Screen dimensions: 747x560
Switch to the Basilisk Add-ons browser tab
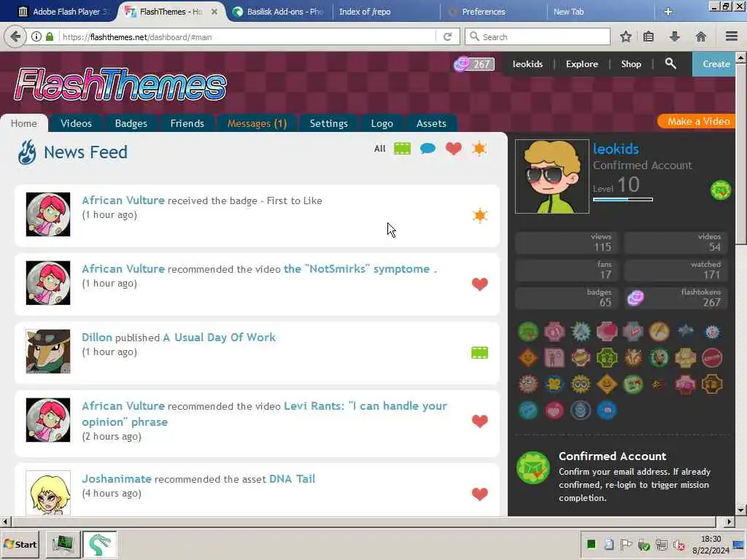coord(279,12)
